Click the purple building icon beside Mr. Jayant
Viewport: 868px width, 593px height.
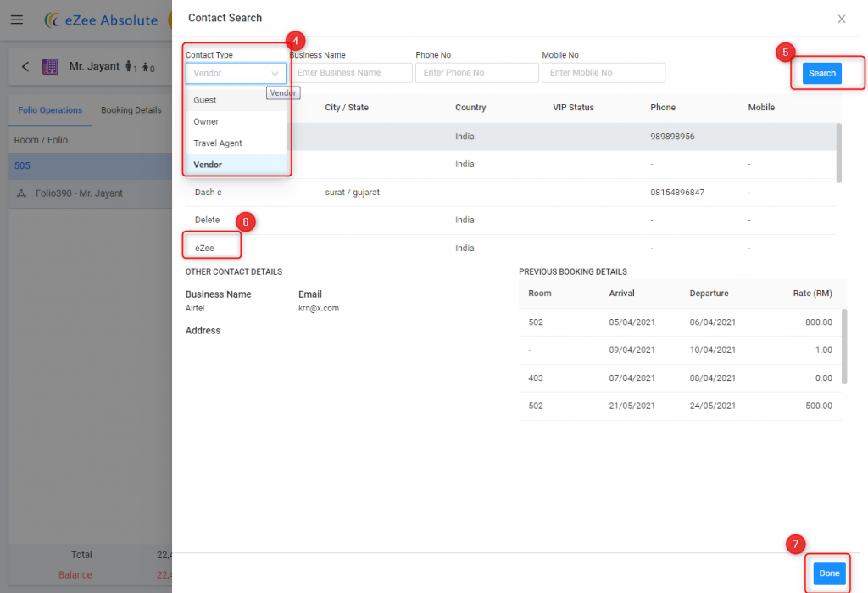50,66
